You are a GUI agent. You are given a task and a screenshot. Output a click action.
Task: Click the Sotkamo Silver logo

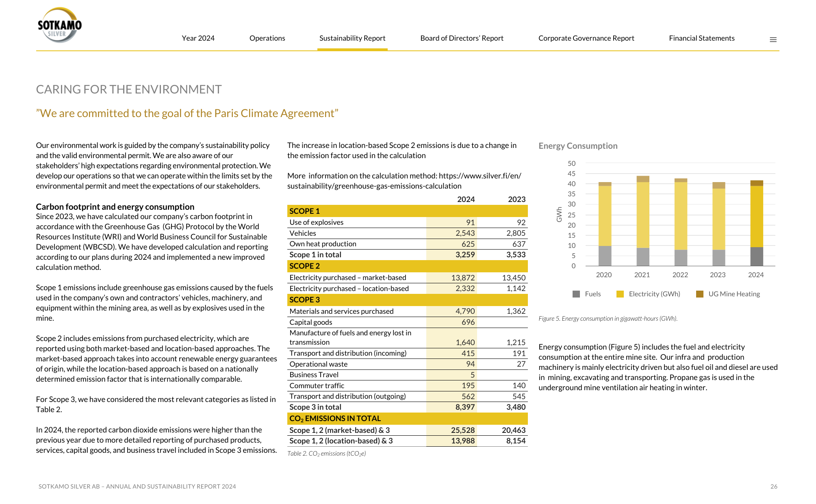coord(60,25)
